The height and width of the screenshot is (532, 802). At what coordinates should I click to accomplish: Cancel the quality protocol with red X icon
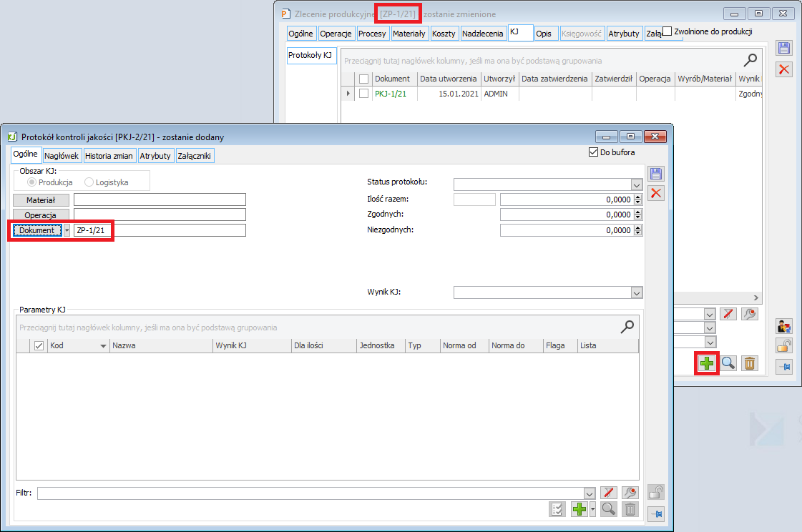[656, 193]
